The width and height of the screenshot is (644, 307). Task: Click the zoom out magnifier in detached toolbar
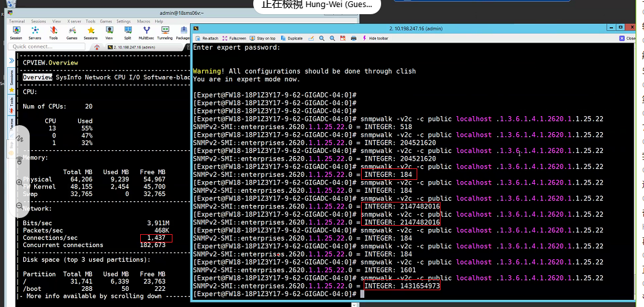tap(332, 38)
